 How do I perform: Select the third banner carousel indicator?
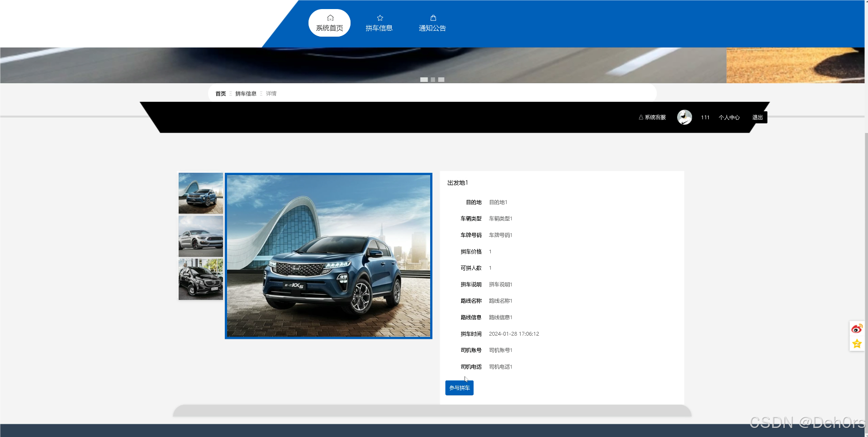pyautogui.click(x=441, y=80)
